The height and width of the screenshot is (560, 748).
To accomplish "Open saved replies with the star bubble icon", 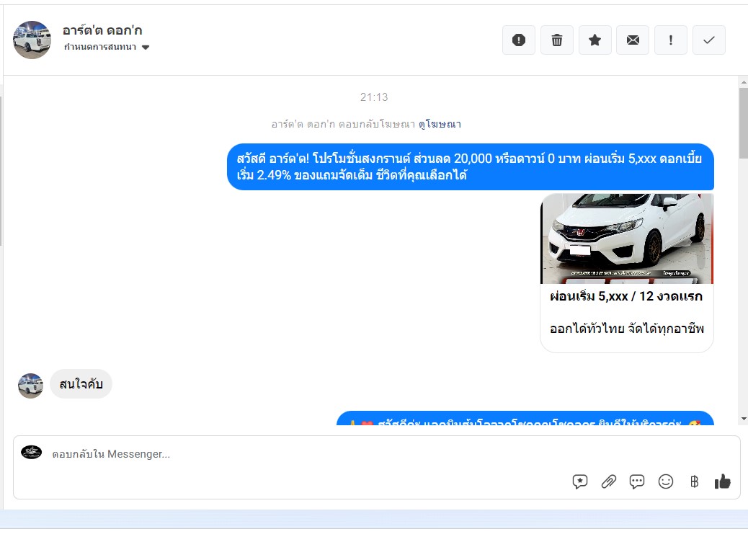I will click(579, 481).
